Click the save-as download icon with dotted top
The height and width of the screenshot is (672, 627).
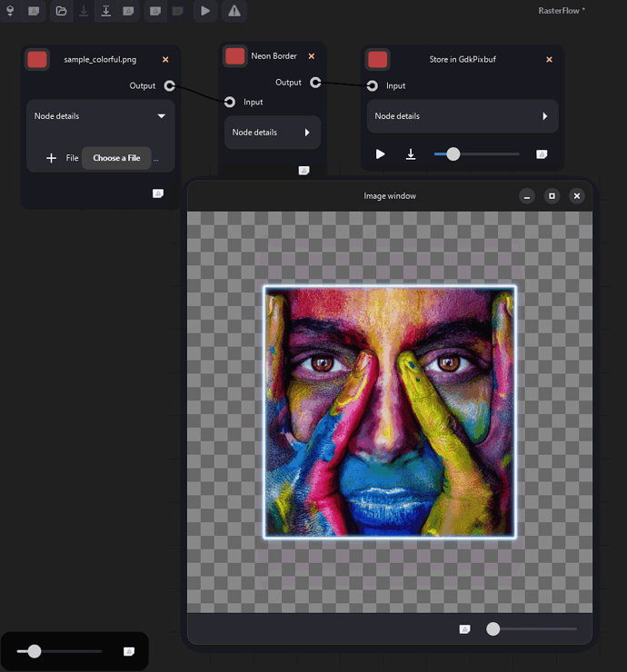coord(105,11)
